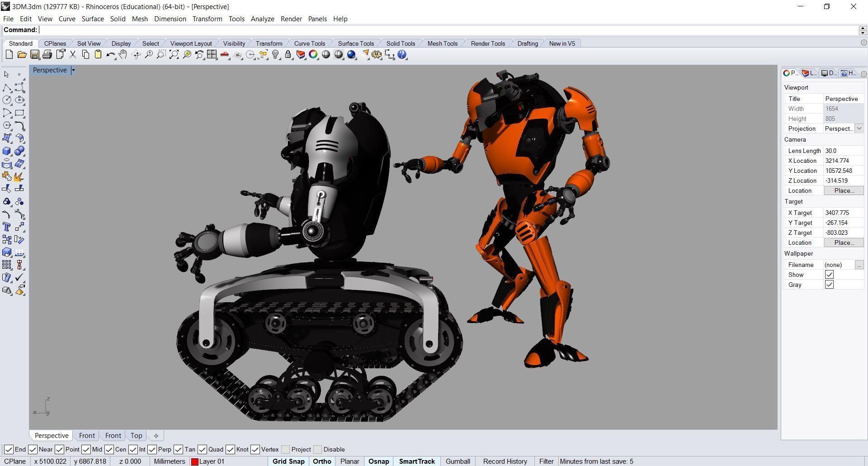
Task: Click the red car Named Views icon
Action: click(225, 55)
